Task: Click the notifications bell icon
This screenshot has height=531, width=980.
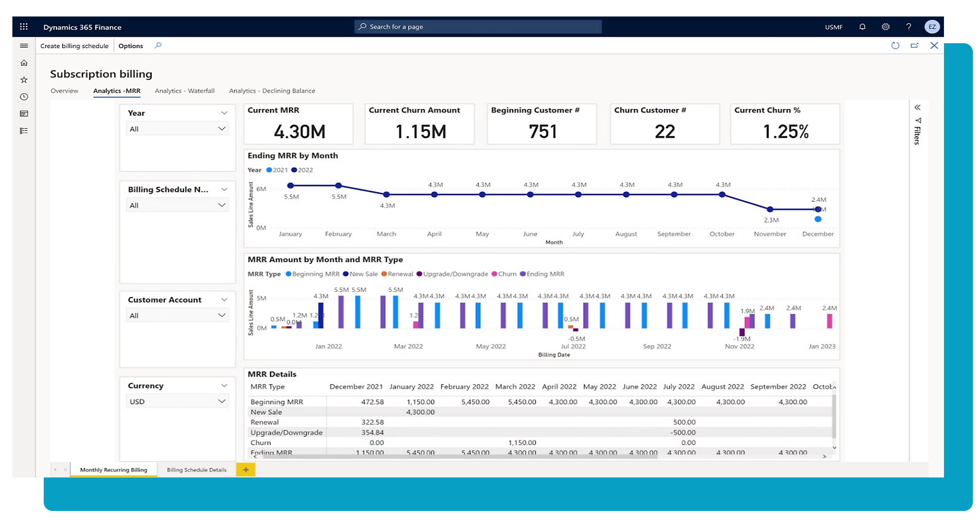Action: [862, 27]
